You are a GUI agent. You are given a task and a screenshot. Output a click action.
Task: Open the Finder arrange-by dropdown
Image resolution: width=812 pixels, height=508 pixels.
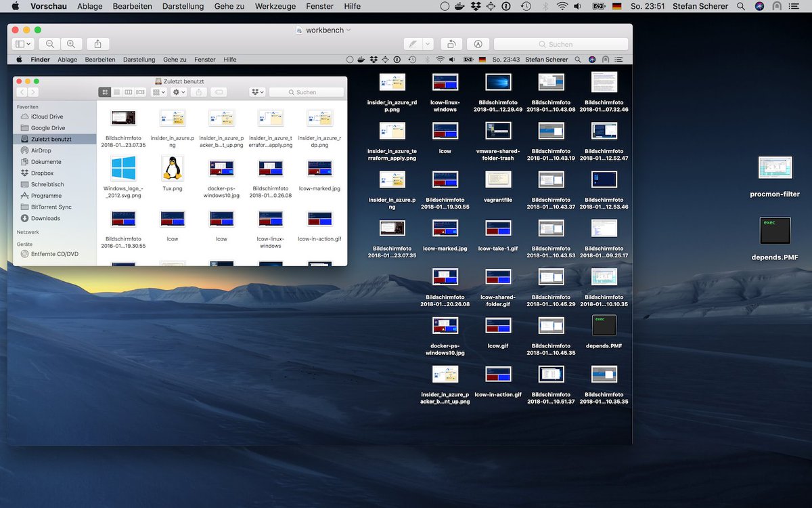[158, 92]
